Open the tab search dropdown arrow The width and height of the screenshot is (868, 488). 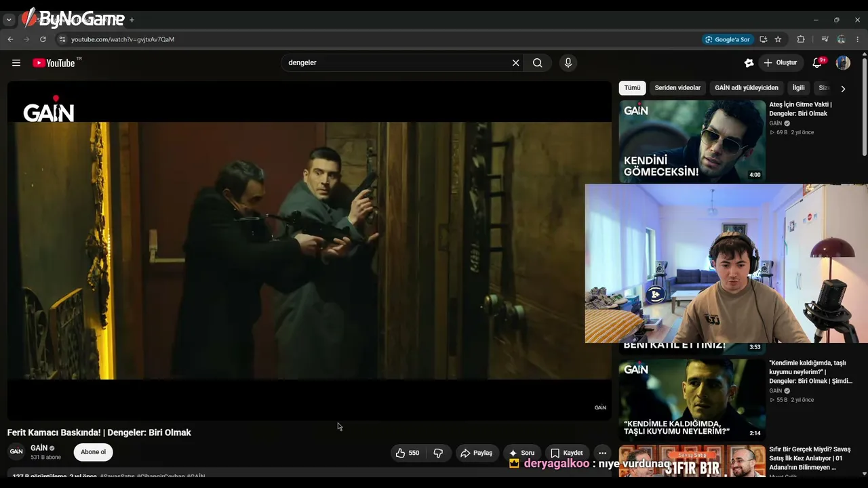pos(9,20)
